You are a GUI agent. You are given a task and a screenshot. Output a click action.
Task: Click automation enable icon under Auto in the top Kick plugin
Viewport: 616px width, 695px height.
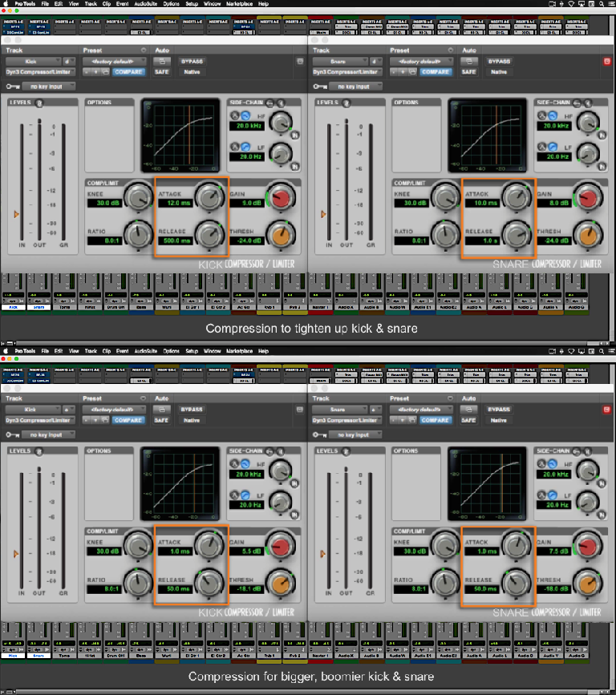(x=161, y=61)
